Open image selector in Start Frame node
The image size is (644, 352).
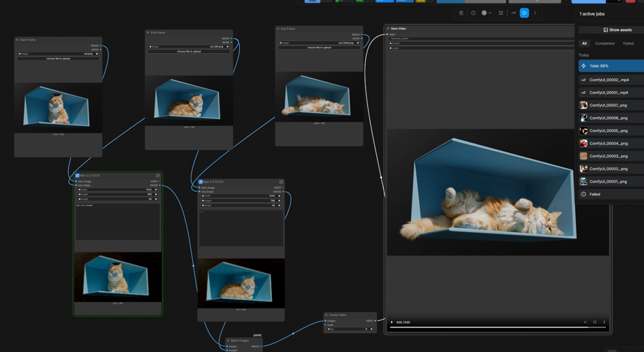[x=59, y=54]
